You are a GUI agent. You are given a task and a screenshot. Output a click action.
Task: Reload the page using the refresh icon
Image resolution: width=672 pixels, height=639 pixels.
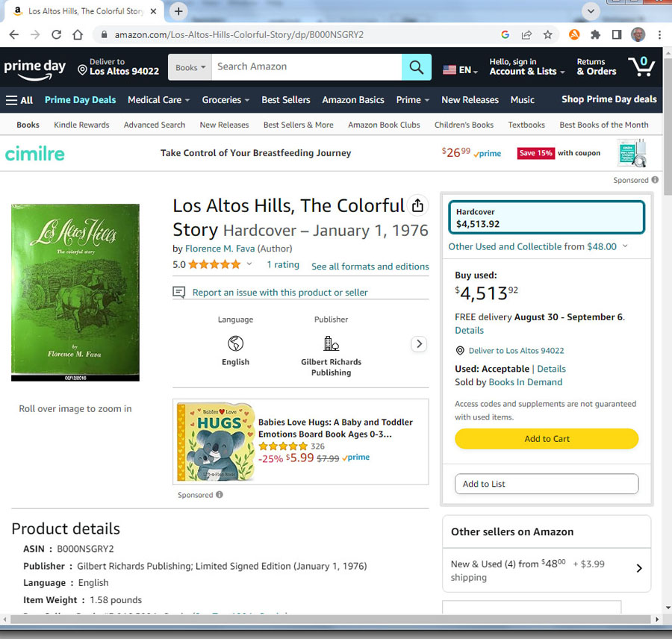click(x=56, y=34)
